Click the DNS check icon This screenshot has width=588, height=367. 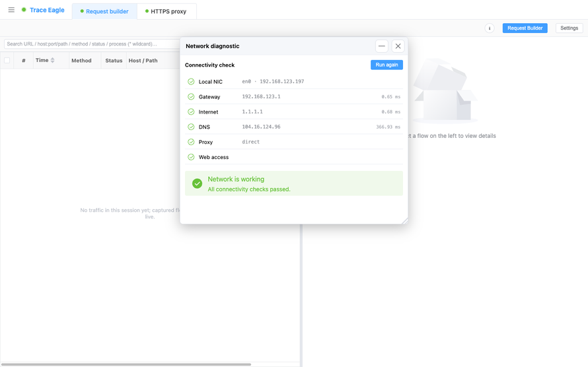tap(191, 127)
